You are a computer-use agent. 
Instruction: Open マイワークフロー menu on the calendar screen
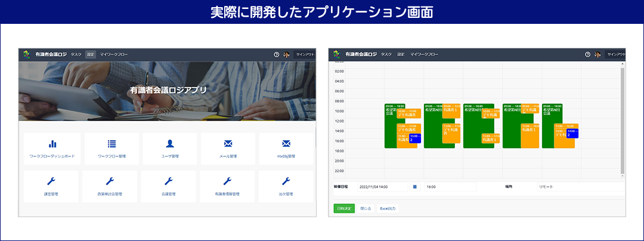coord(424,54)
